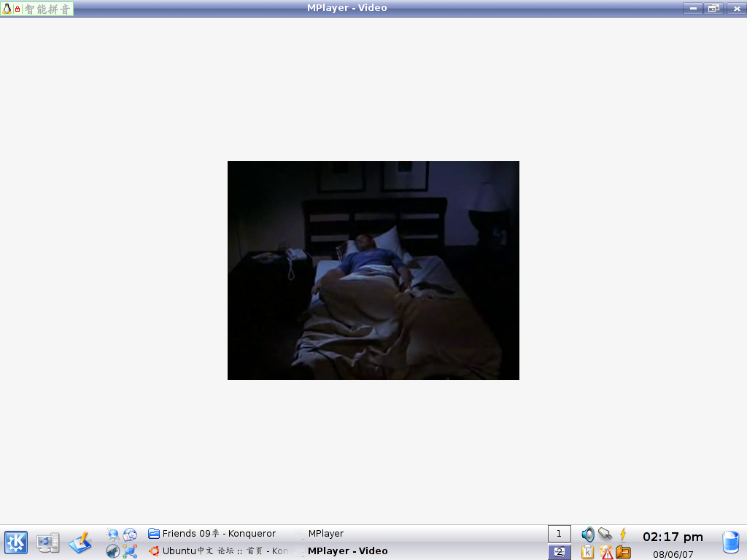Switch to Friends 09 Konqueror window
Viewport: 747px width, 560px height.
(212, 533)
